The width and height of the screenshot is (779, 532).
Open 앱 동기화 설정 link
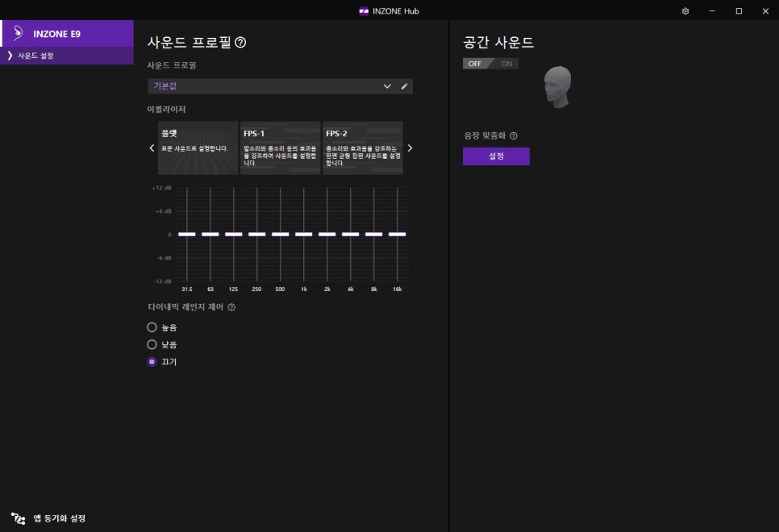pyautogui.click(x=59, y=518)
